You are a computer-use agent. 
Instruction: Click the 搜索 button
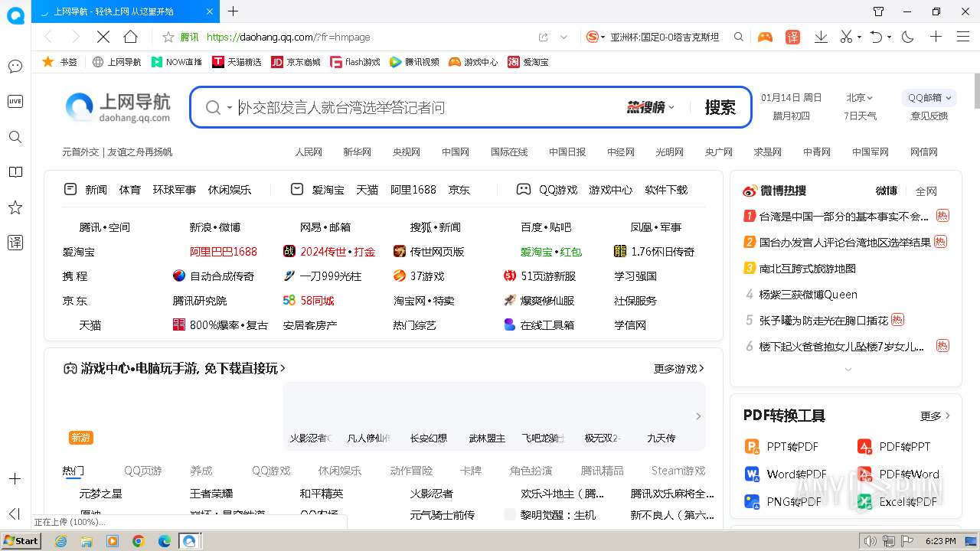pyautogui.click(x=720, y=108)
